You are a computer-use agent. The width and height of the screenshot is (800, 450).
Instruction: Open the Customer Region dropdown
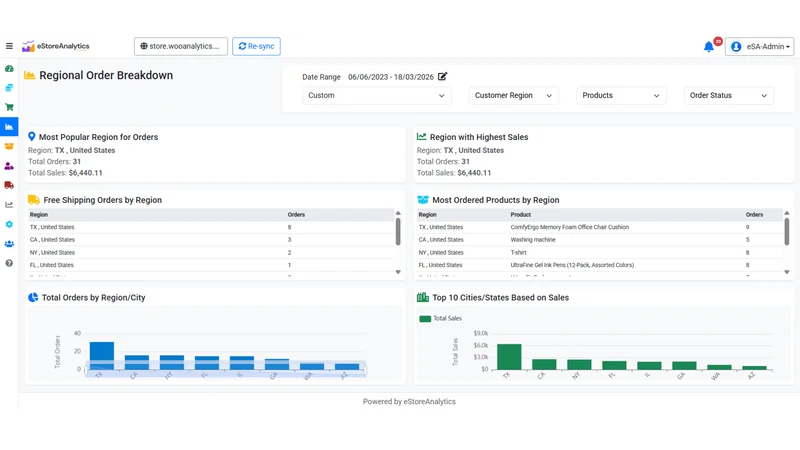pyautogui.click(x=514, y=95)
